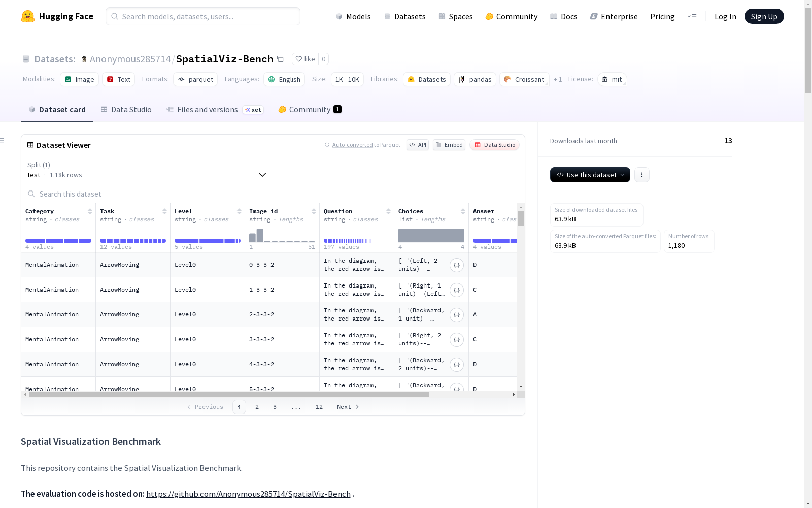This screenshot has width=812, height=508.
Task: Open the Community tab
Action: [x=310, y=110]
